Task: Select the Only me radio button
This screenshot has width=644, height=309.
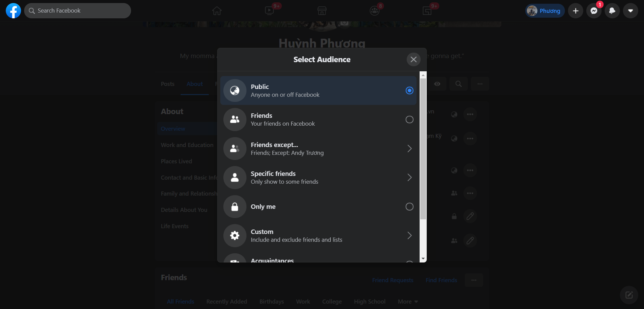Action: click(409, 207)
